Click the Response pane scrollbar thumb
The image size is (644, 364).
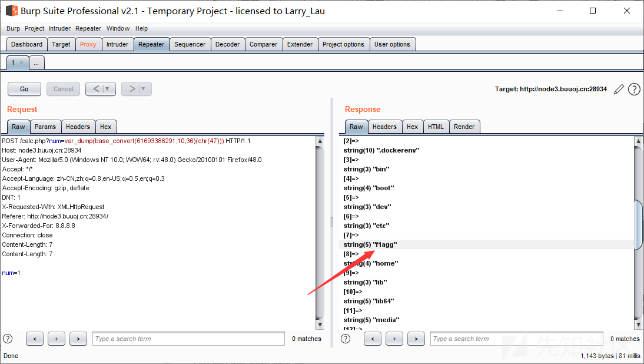pos(638,225)
